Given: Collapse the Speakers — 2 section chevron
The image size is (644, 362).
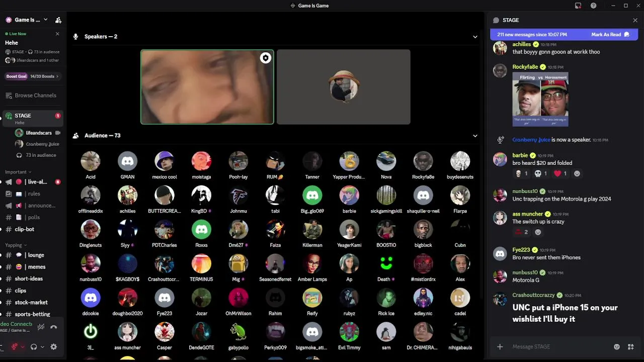Looking at the screenshot, I should [475, 37].
